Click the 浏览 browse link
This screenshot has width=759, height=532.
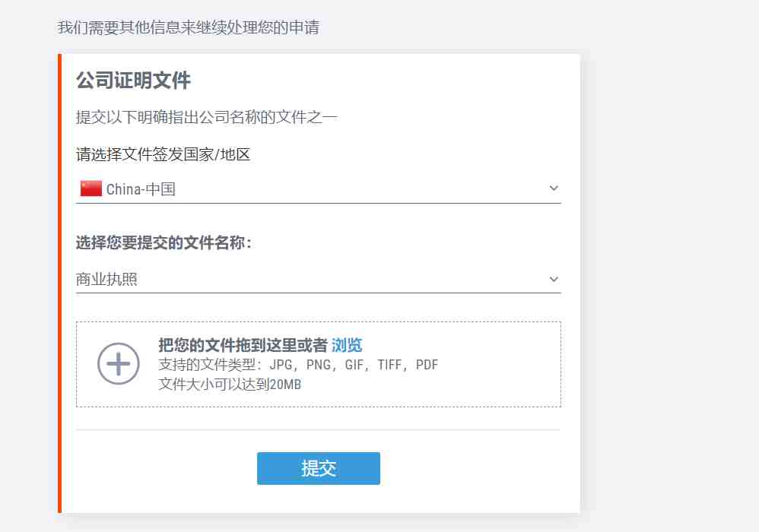(347, 345)
